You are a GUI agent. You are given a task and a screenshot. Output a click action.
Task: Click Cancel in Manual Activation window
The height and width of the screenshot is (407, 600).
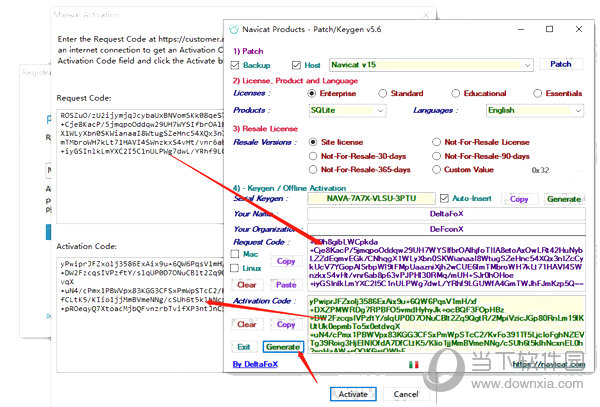406,394
